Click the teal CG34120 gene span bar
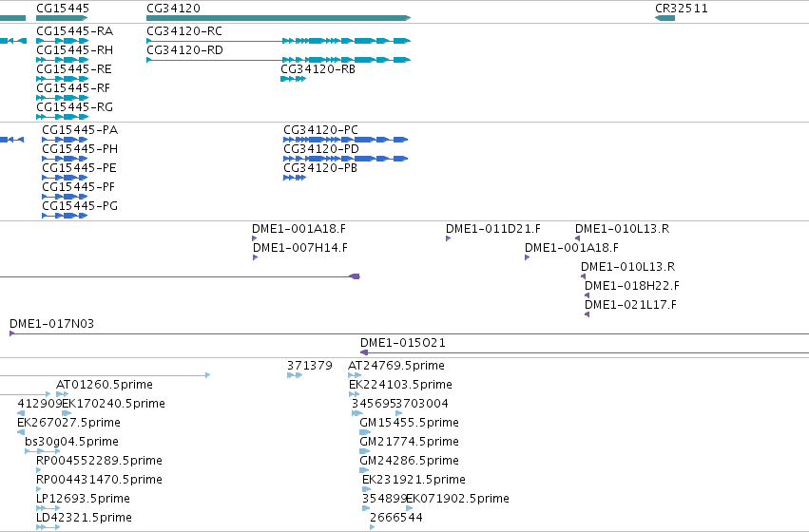 tap(279, 18)
